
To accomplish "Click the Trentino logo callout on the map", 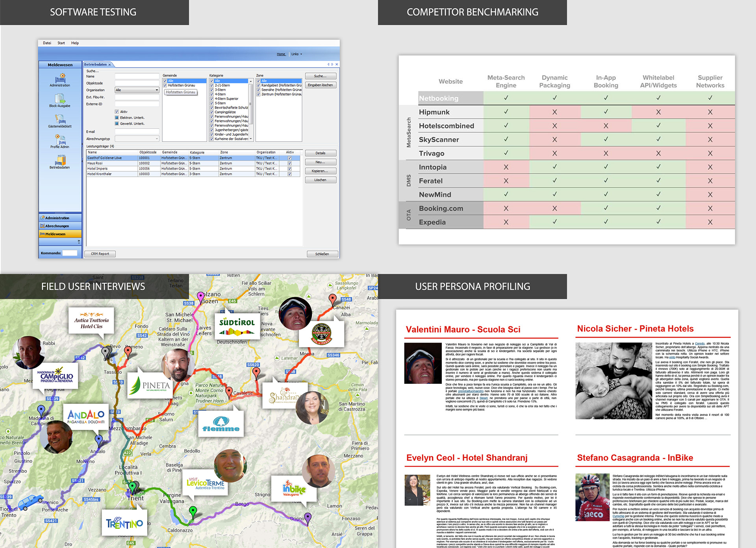I will pos(124,522).
